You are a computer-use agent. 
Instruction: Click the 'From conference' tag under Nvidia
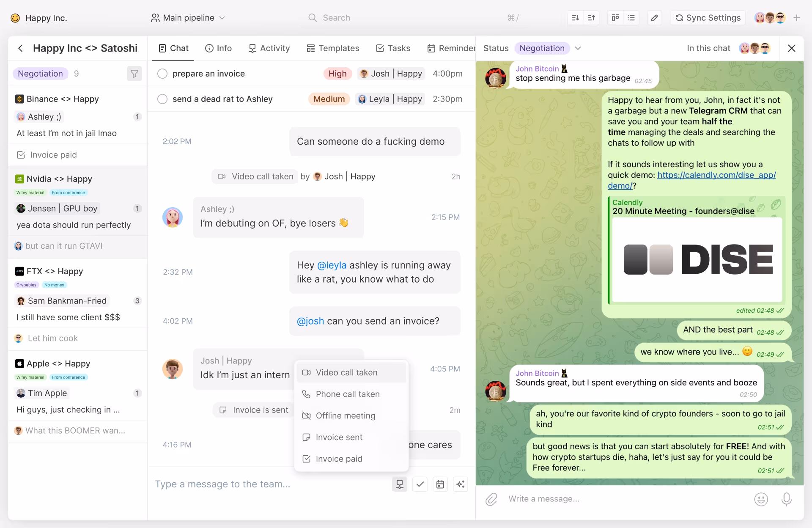[69, 192]
